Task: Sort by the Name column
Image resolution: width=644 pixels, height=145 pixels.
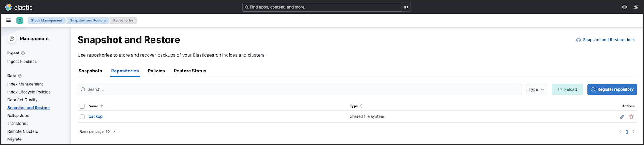Action: point(96,106)
